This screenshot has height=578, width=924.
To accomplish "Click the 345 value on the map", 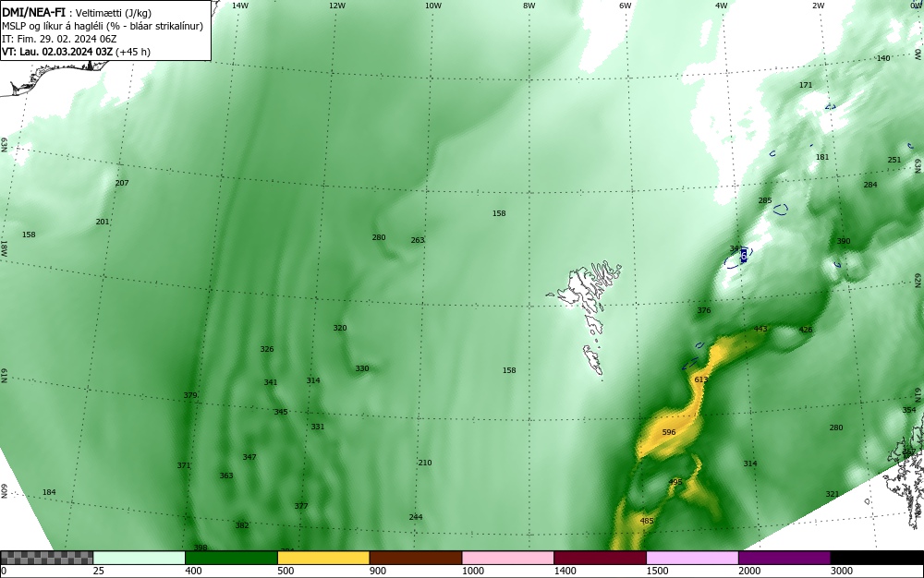I will (281, 412).
